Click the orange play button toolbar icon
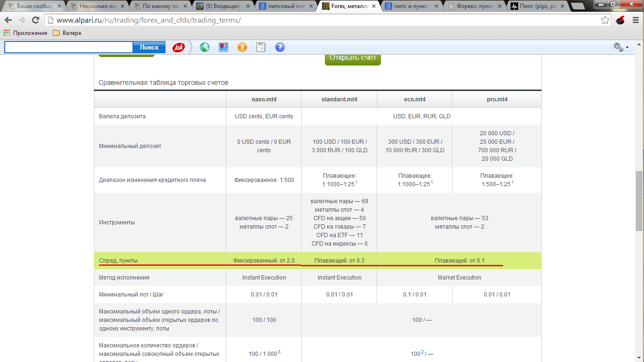This screenshot has height=362, width=644. coord(242,47)
